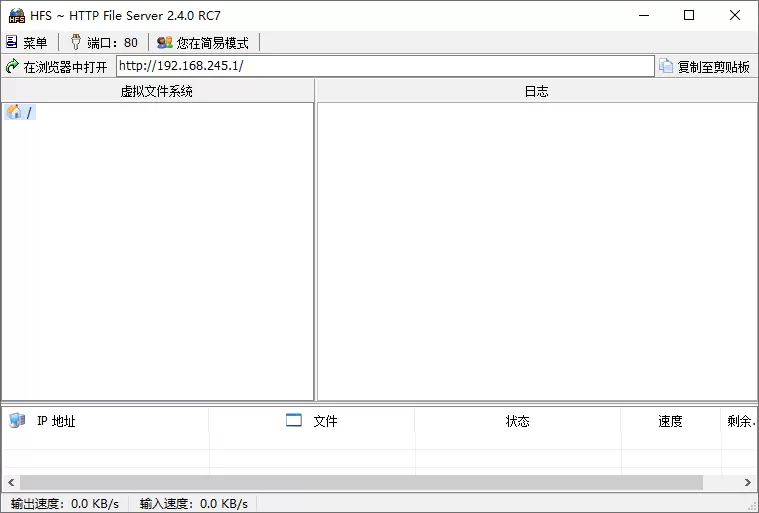759x513 pixels.
Task: Click the horizontal scrollbar thumb
Action: coord(361,482)
